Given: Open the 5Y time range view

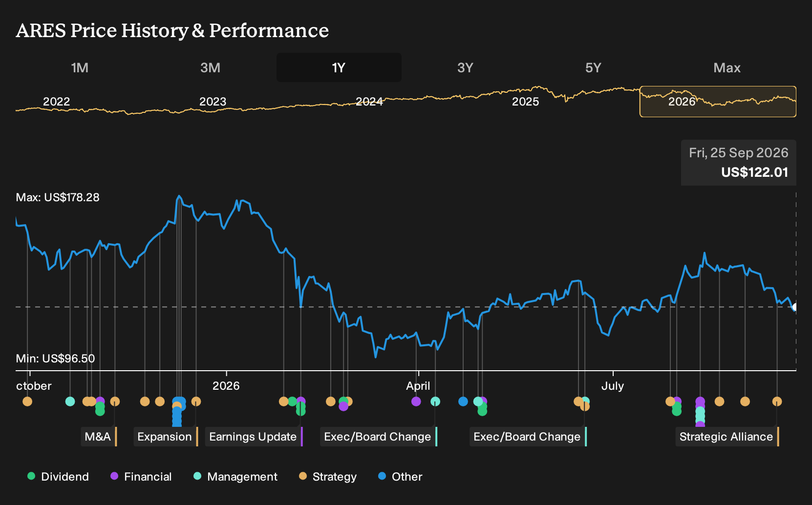Looking at the screenshot, I should [593, 67].
